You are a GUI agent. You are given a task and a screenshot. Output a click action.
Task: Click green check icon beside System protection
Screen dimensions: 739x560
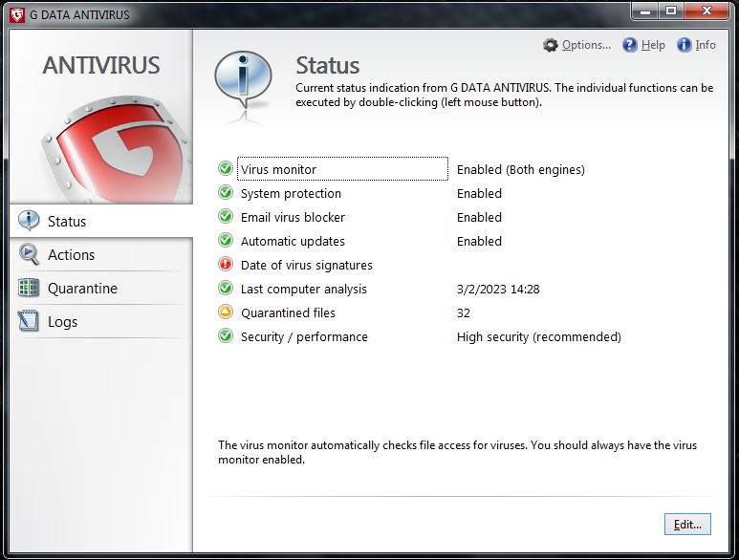pyautogui.click(x=226, y=192)
